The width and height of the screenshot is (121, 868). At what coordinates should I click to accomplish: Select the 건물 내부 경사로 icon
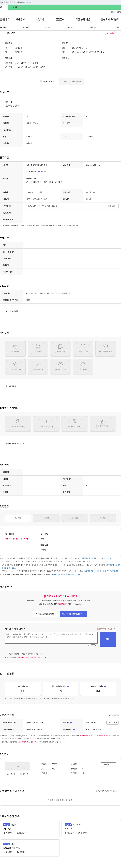(x=103, y=424)
